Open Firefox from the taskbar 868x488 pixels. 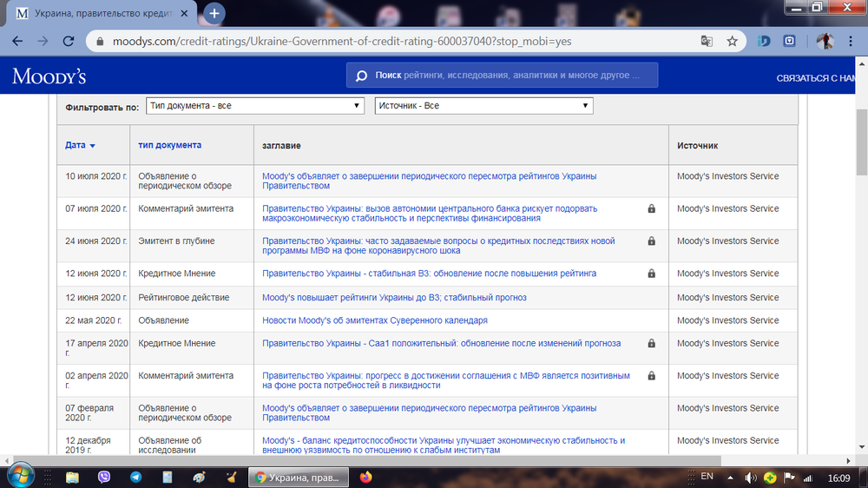365,477
